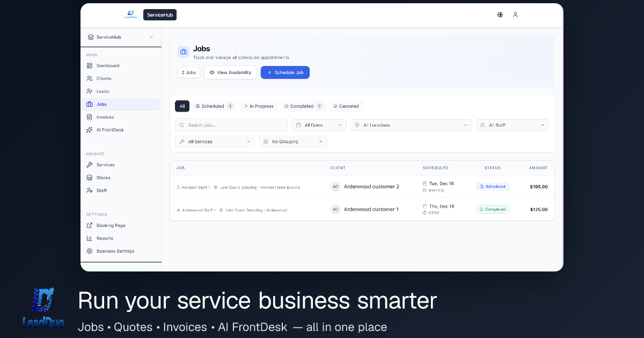Click the Scheduled status badge in the Dec 16 row
Image resolution: width=644 pixels, height=338 pixels.
pos(492,187)
